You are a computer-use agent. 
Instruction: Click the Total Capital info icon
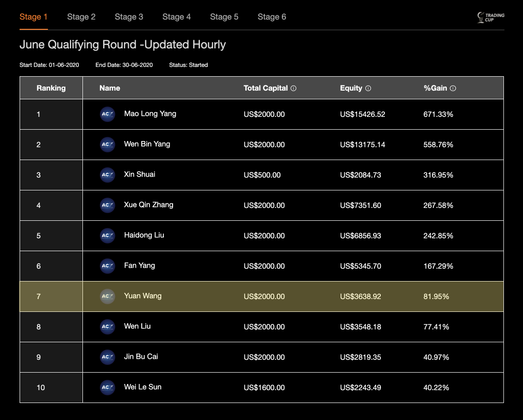(x=294, y=88)
